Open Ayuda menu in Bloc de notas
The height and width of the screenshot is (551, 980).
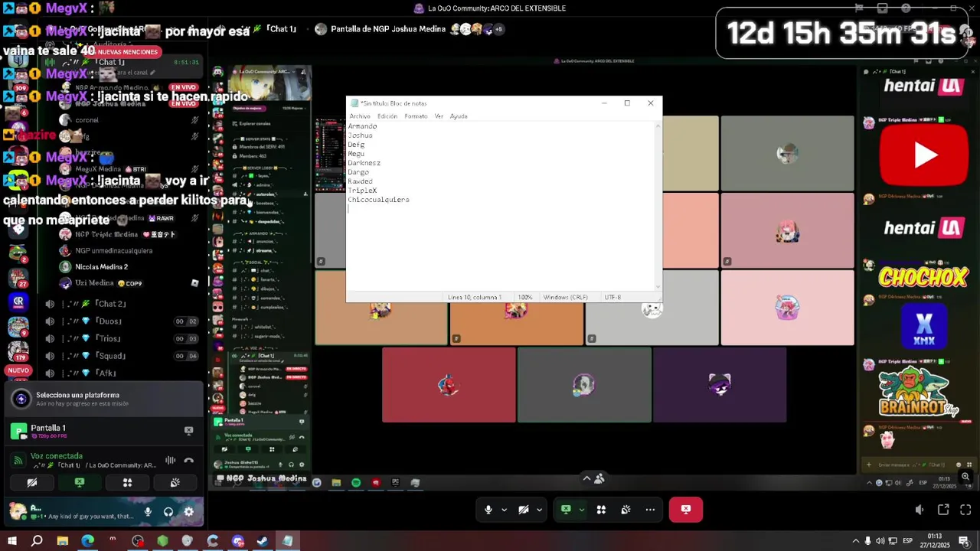(459, 116)
